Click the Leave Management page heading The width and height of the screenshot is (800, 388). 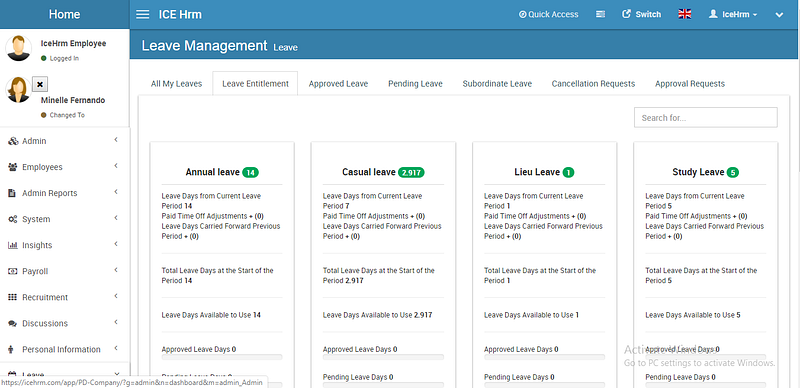[204, 46]
